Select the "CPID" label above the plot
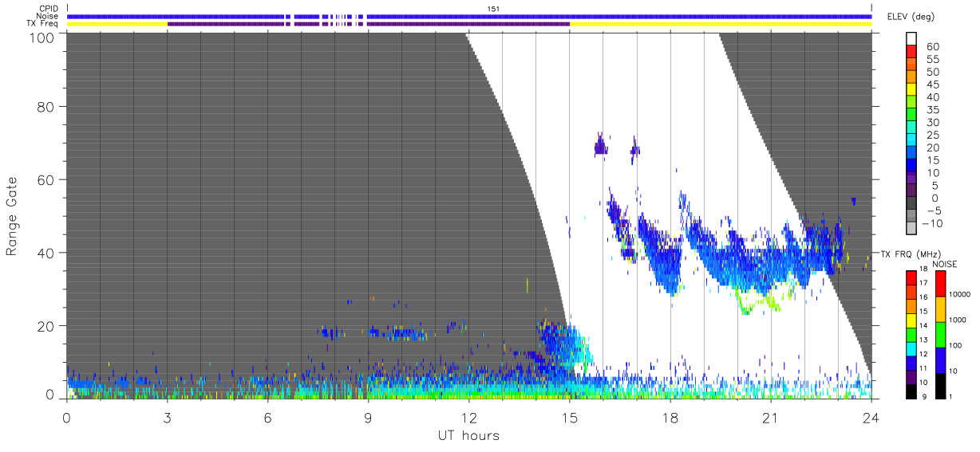980x452 pixels. click(x=48, y=9)
